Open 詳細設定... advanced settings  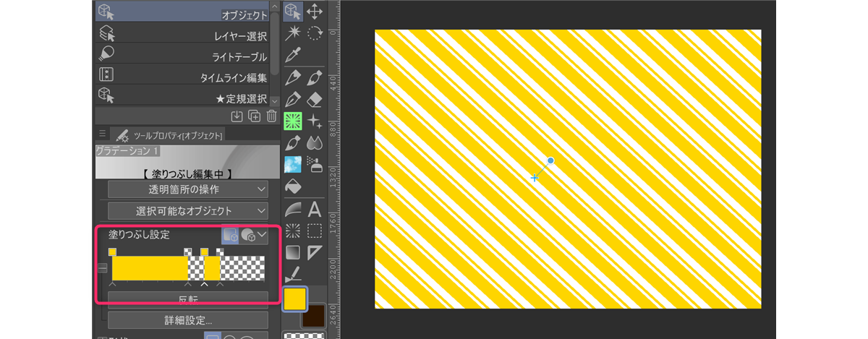point(188,319)
